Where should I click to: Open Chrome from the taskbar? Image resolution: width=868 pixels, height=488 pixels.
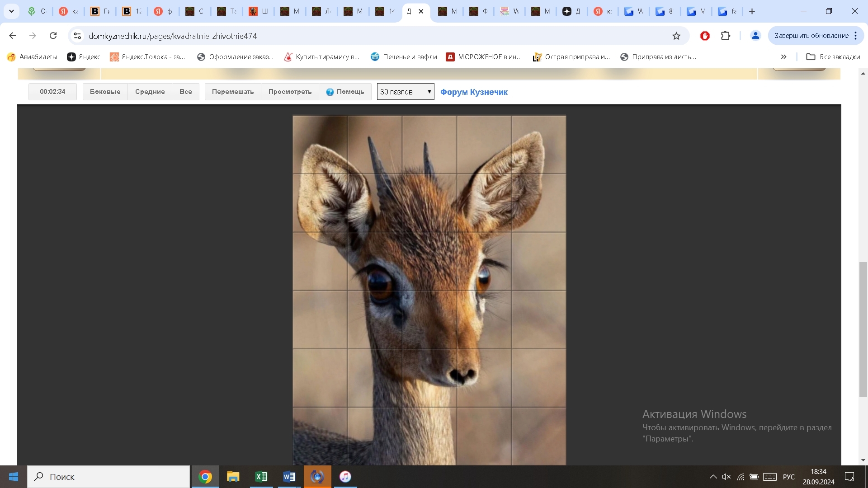click(x=205, y=477)
